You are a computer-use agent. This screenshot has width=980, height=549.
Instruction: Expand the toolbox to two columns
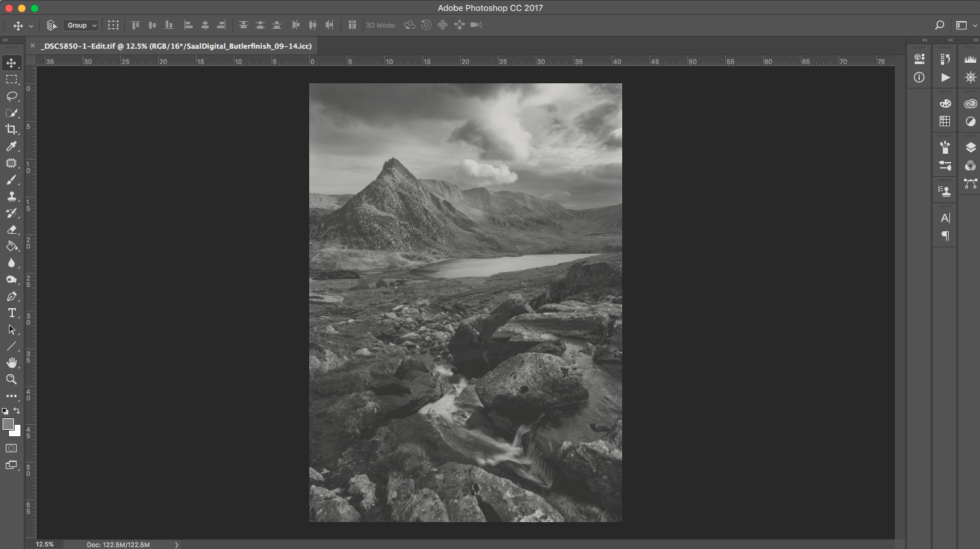point(5,40)
